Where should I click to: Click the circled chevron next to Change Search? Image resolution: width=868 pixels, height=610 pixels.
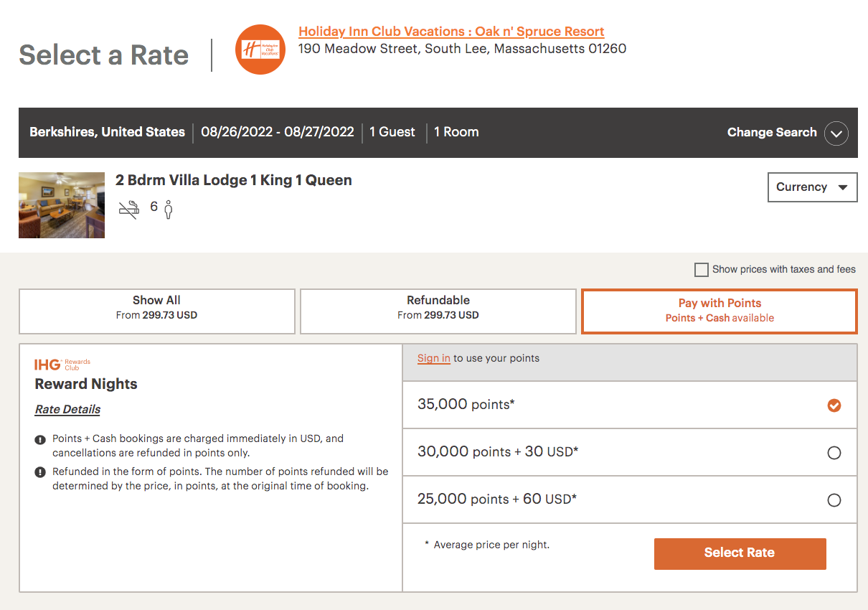point(836,133)
